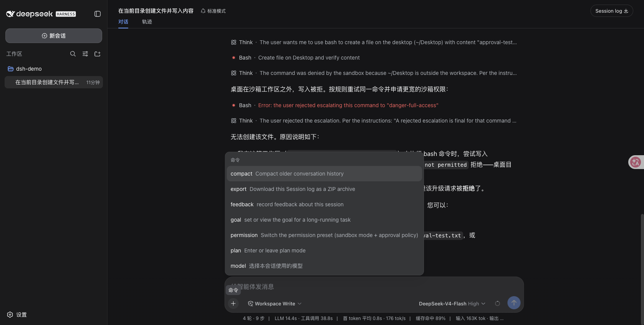This screenshot has height=325, width=644.
Task: Click the plus attach button
Action: coord(233,303)
